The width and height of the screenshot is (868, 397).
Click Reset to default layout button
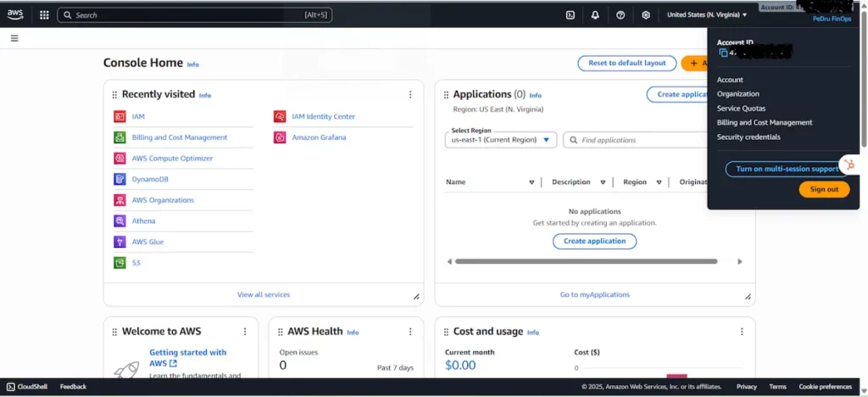tap(626, 63)
